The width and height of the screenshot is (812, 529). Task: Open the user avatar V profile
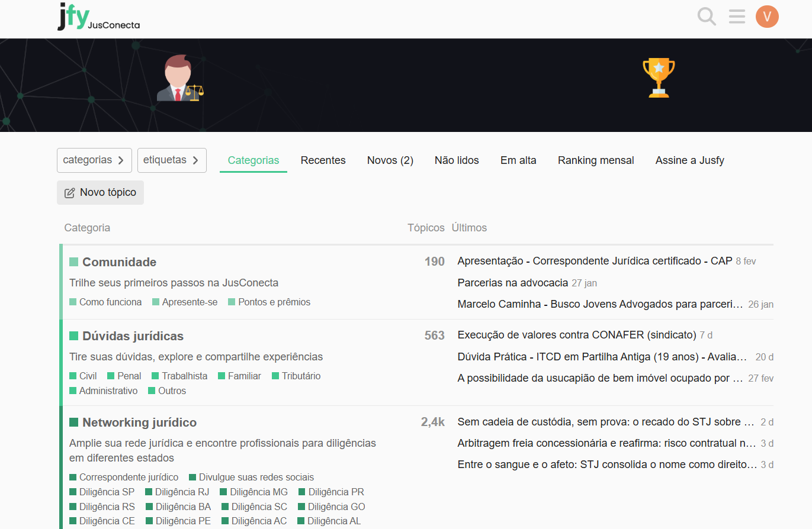pos(767,16)
